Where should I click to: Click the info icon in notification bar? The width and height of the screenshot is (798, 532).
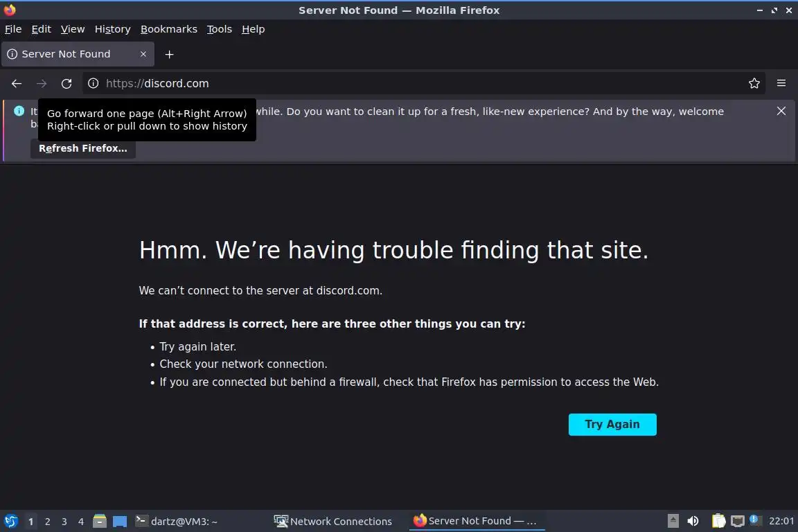point(19,111)
